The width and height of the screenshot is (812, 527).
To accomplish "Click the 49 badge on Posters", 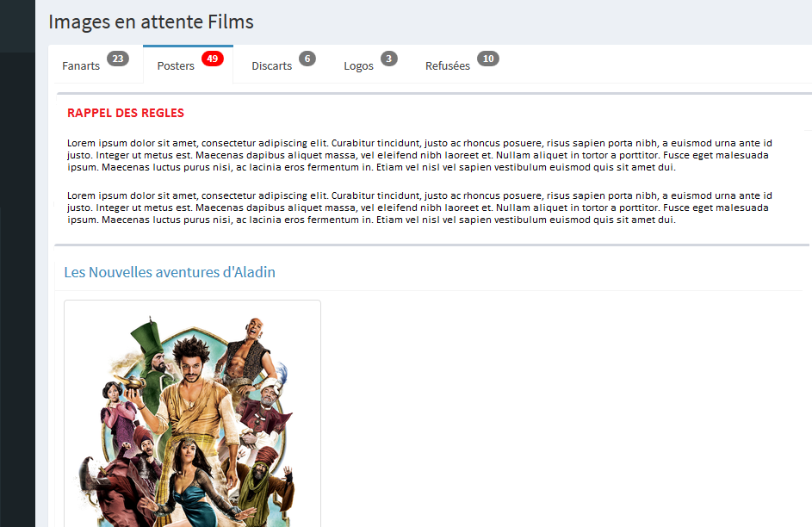I will click(x=213, y=59).
